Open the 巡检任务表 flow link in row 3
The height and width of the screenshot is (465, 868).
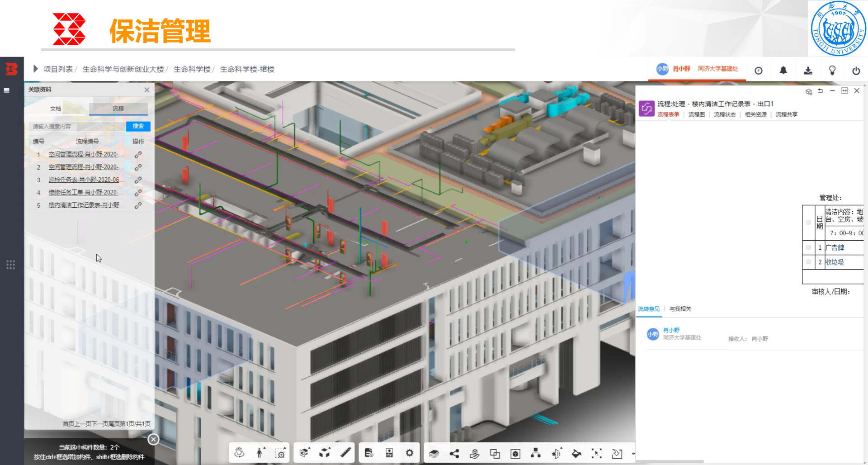(84, 180)
